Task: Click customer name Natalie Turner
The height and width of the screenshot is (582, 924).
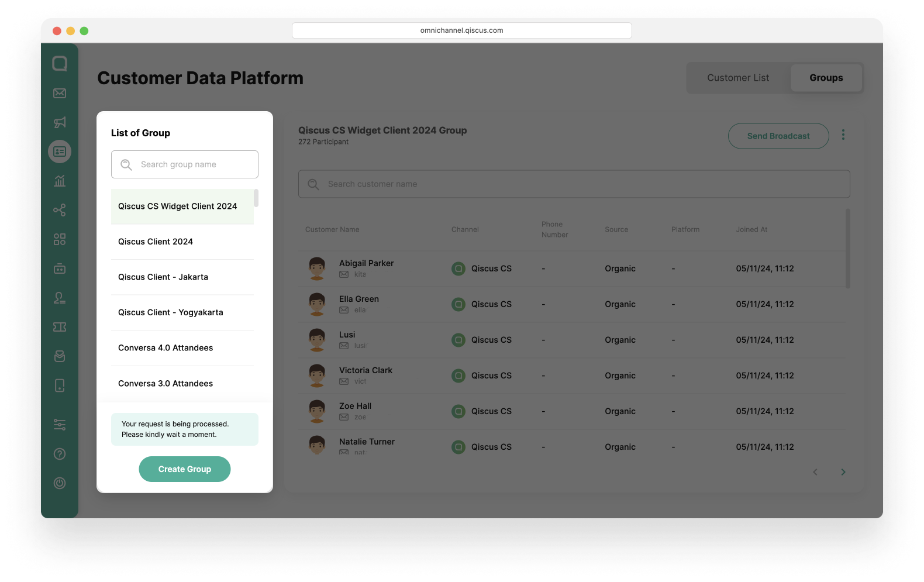Action: (x=367, y=442)
